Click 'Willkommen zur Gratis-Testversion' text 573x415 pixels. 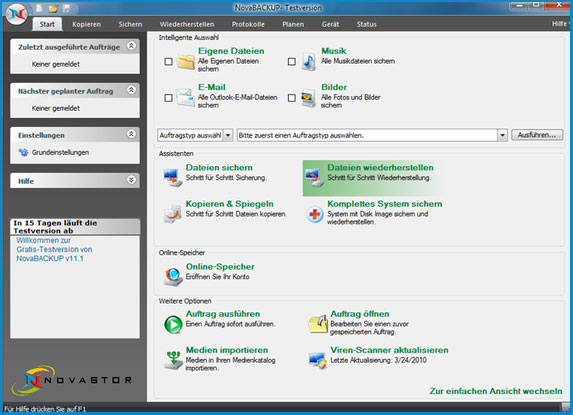pos(54,250)
